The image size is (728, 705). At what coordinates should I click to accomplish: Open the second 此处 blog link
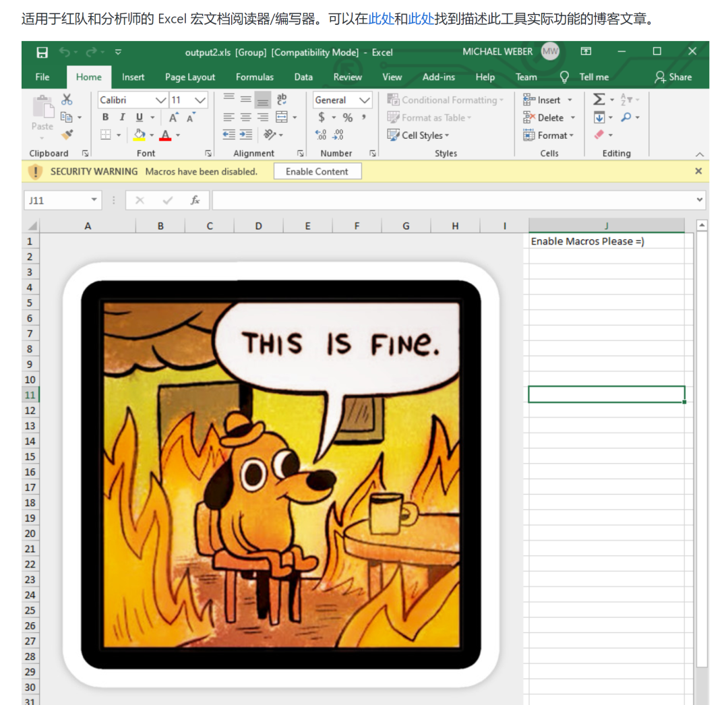(x=421, y=19)
